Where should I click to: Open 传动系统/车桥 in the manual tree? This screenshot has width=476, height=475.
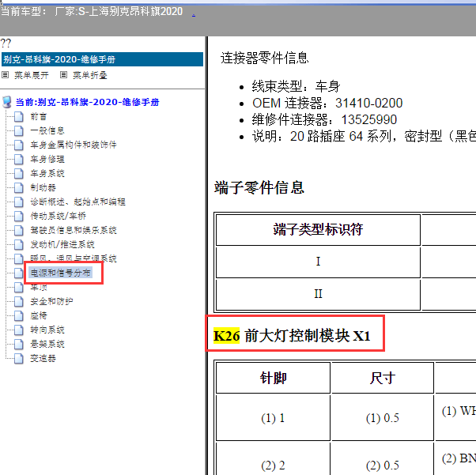[x=59, y=216]
